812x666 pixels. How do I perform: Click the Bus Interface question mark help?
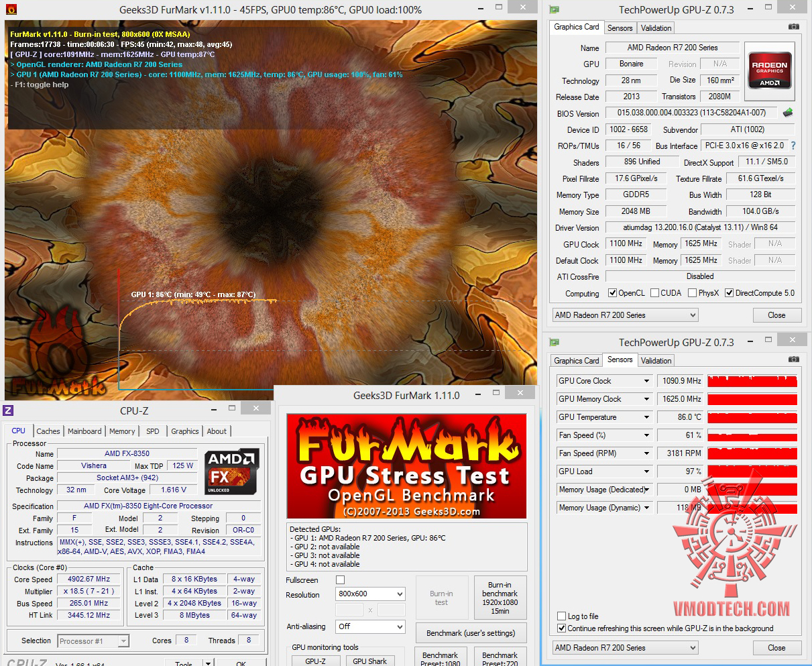pos(793,146)
